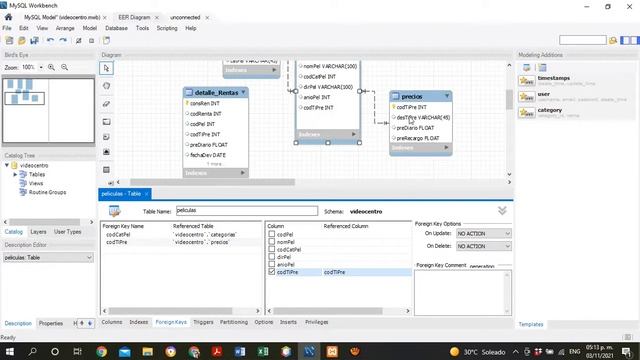The image size is (640, 360).
Task: Check the codPel column checkbox
Action: pos(272,234)
